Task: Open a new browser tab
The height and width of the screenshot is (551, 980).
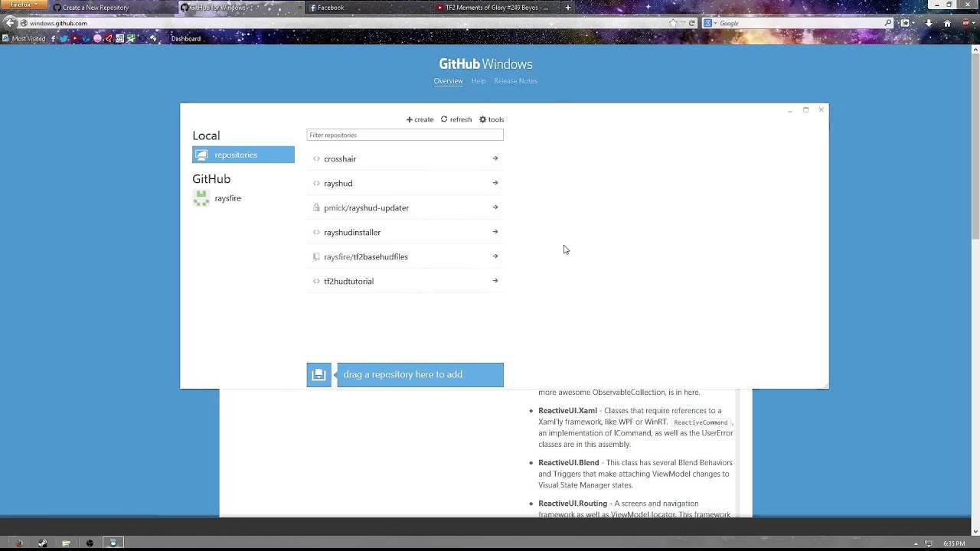Action: pyautogui.click(x=567, y=8)
